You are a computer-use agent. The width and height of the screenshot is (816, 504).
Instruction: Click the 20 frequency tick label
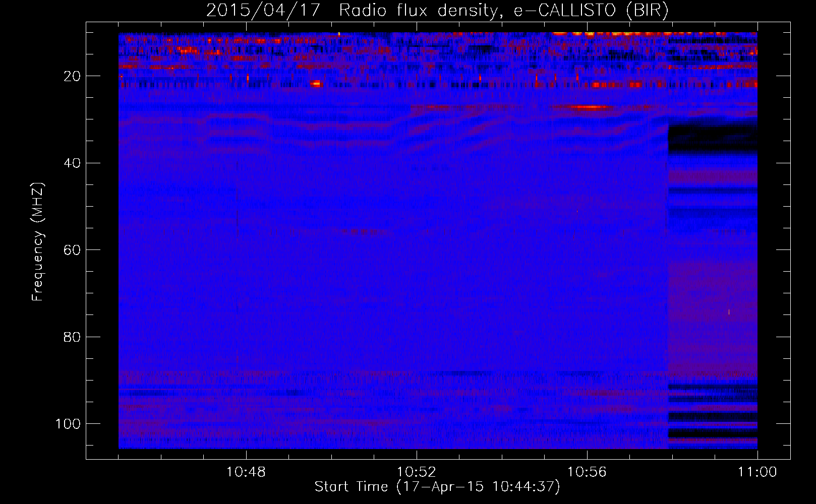coord(72,76)
